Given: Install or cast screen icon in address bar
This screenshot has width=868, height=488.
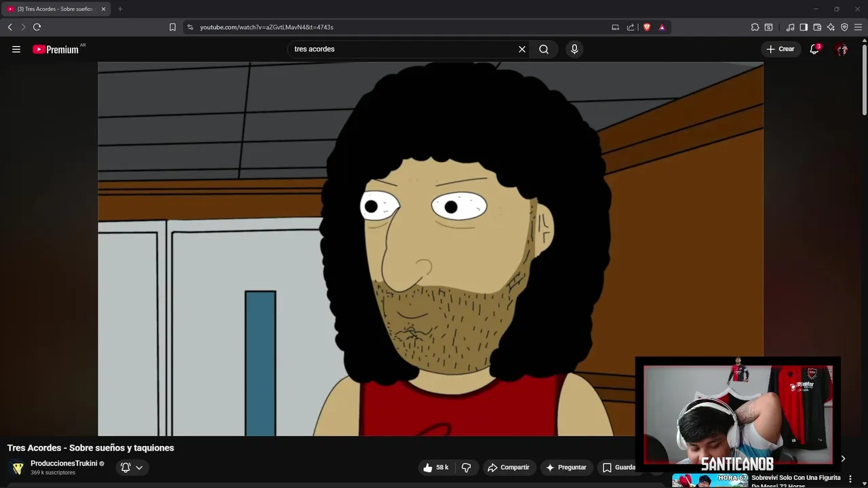Looking at the screenshot, I should 615,27.
